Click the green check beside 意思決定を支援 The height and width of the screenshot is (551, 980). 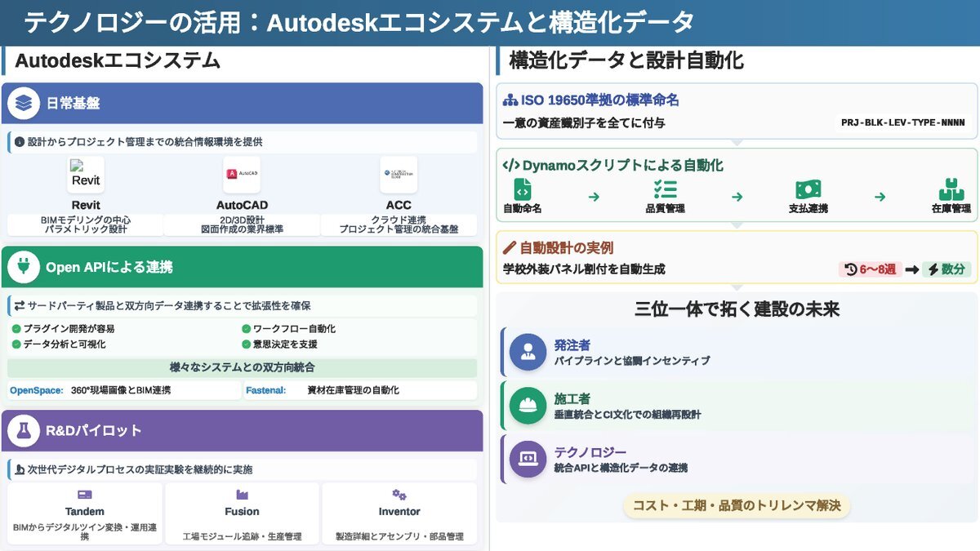[246, 344]
